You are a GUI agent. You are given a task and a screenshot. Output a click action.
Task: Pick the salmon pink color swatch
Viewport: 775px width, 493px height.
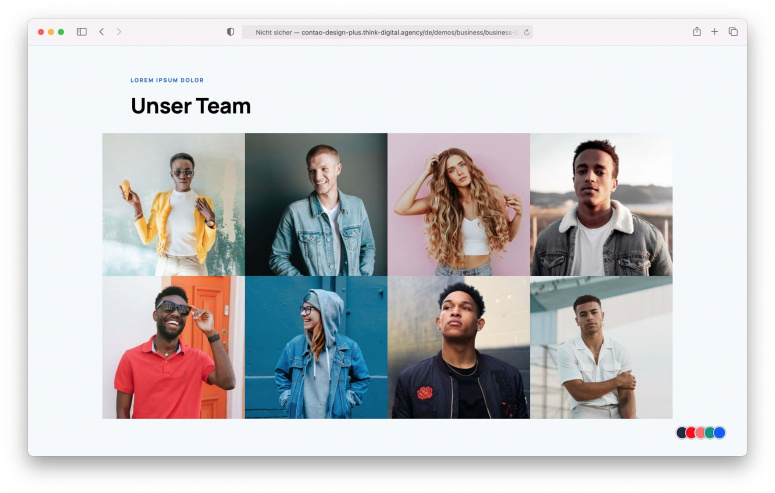[700, 432]
